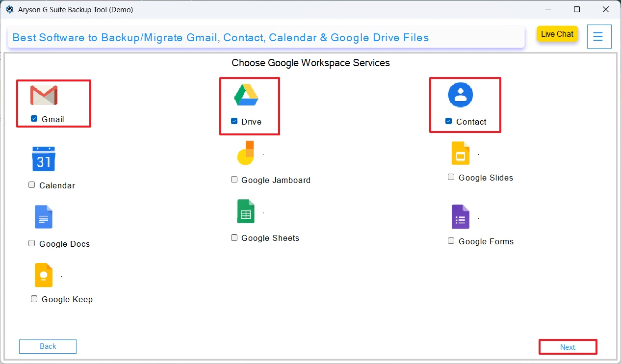Click the Best Software to Backup/Migrate banner text
This screenshot has width=621, height=364.
pyautogui.click(x=221, y=38)
